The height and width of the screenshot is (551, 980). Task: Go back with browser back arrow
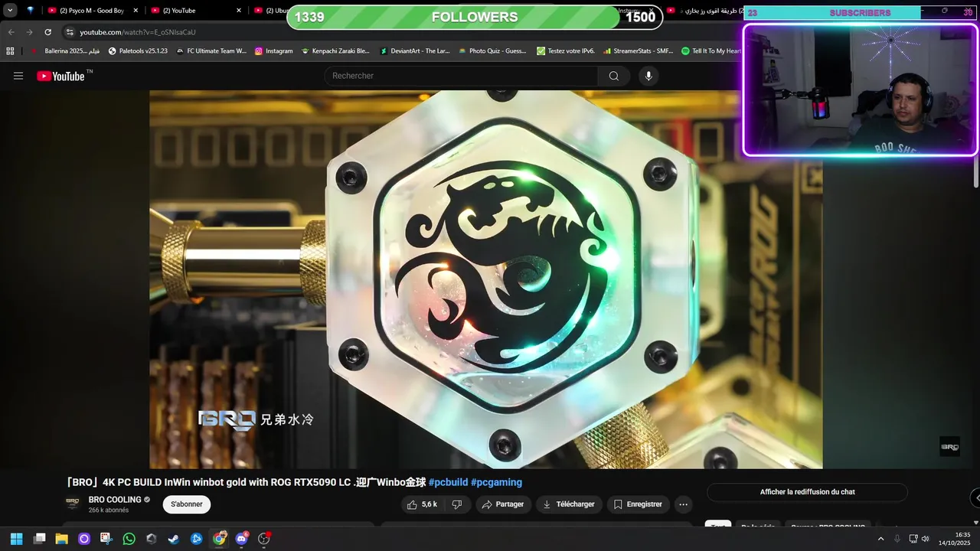pyautogui.click(x=11, y=32)
